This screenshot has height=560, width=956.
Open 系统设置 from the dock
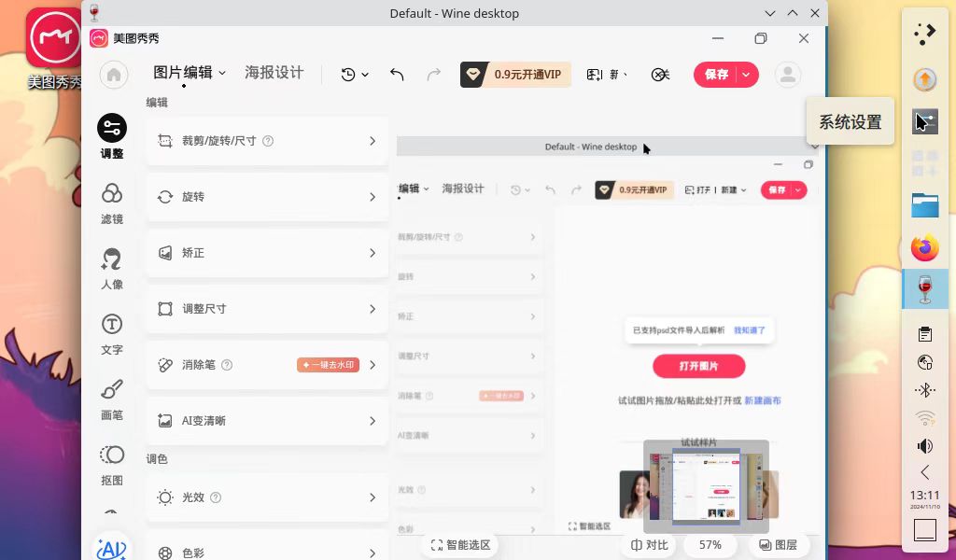pos(925,122)
